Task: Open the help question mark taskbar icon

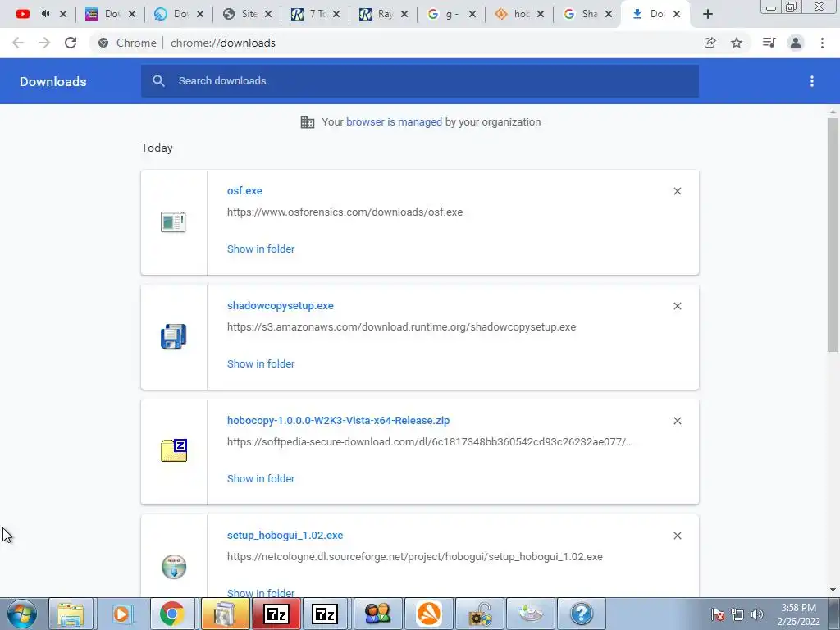Action: [x=582, y=614]
